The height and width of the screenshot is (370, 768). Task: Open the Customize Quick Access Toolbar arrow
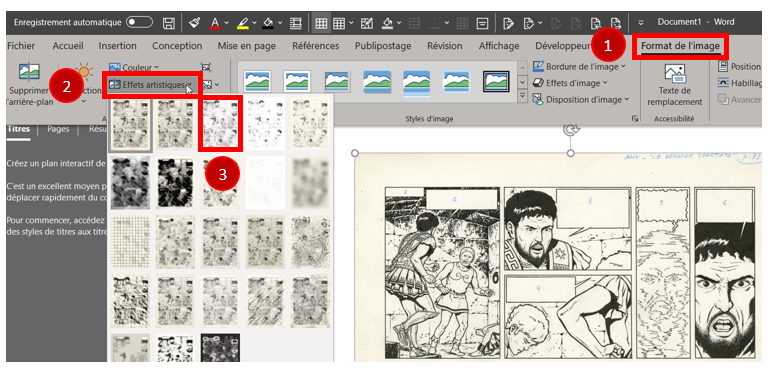coord(641,23)
